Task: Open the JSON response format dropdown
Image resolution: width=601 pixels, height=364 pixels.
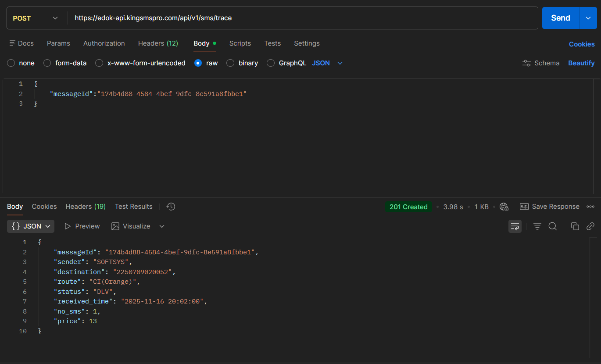Action: pyautogui.click(x=31, y=226)
